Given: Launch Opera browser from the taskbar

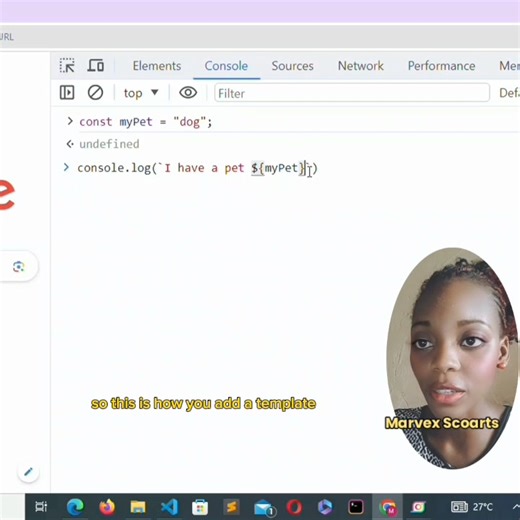Looking at the screenshot, I should [294, 507].
